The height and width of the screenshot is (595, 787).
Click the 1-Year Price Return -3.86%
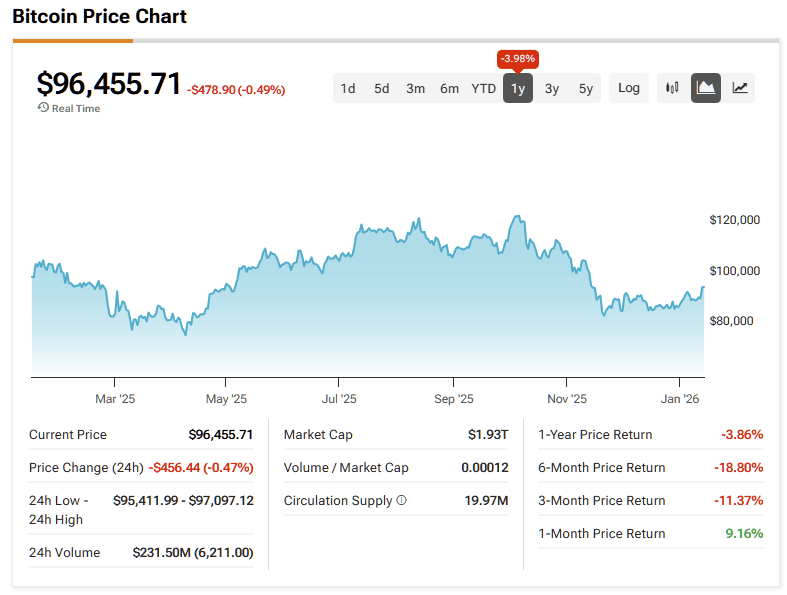coord(742,434)
